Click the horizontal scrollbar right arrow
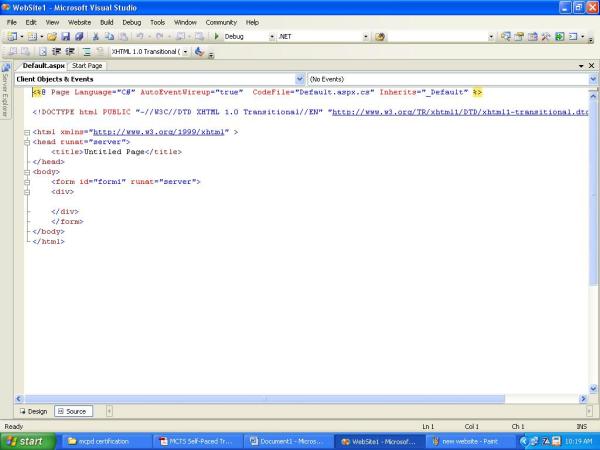 tap(583, 399)
